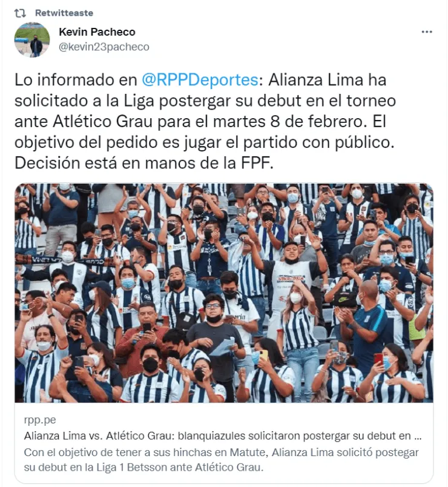Open the three-dot more options menu
The width and height of the screenshot is (448, 487).
tap(427, 31)
